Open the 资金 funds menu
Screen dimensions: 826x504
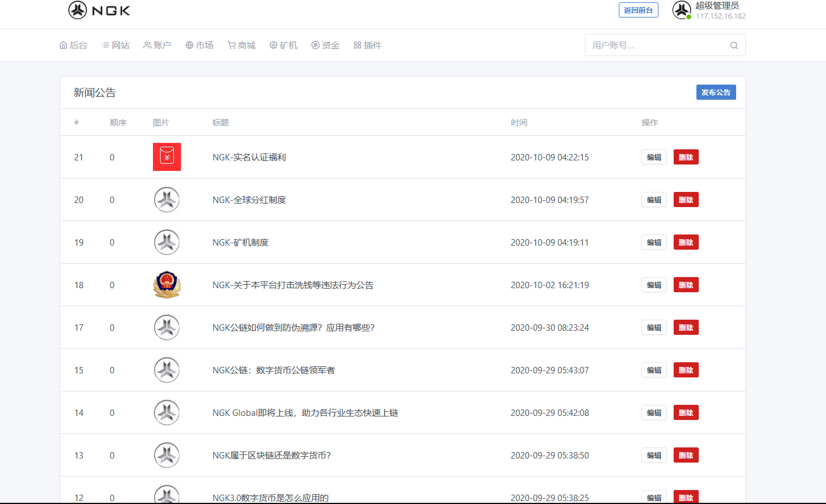325,45
